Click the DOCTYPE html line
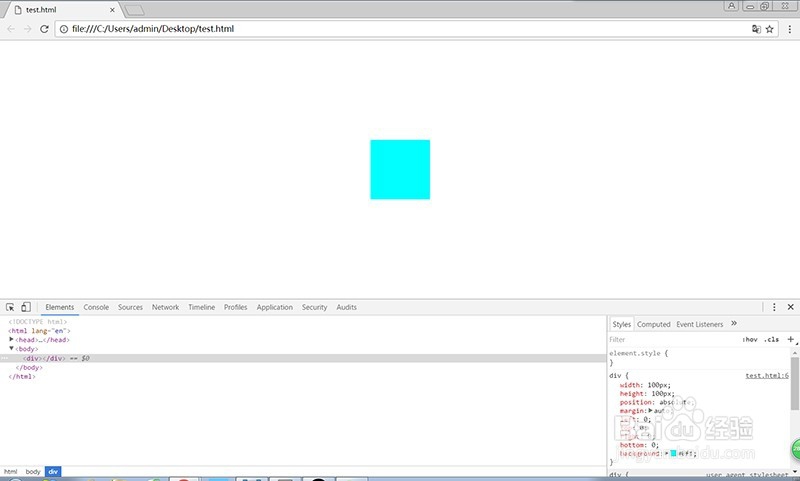 38,322
